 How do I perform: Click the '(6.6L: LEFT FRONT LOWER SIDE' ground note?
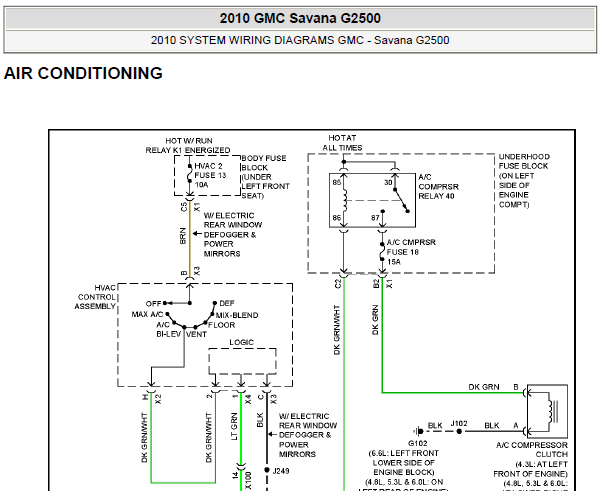click(x=404, y=463)
